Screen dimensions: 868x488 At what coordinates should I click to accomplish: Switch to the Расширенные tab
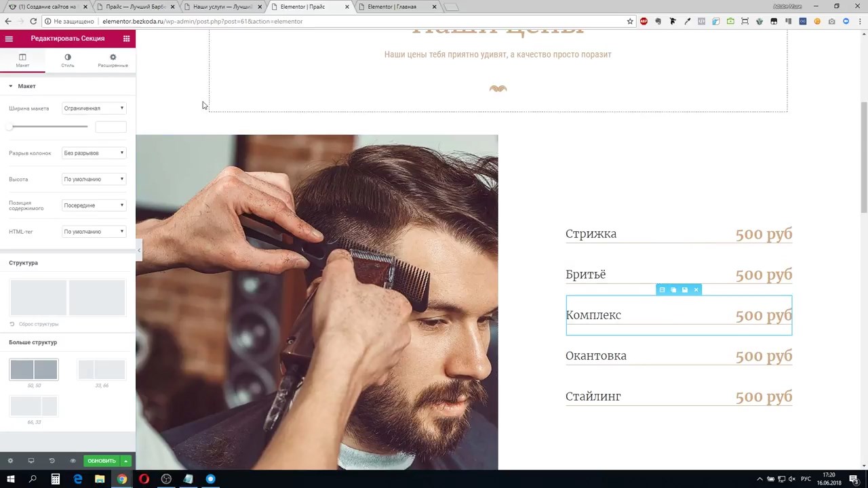pyautogui.click(x=113, y=60)
